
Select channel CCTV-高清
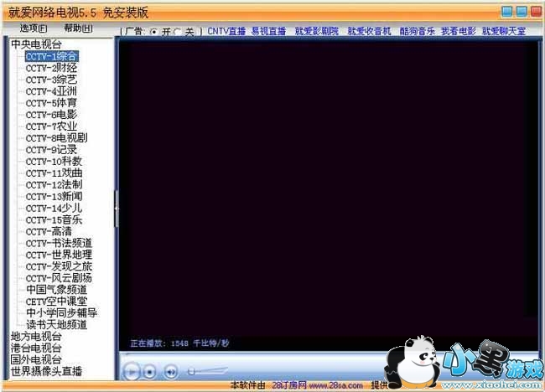(x=49, y=231)
